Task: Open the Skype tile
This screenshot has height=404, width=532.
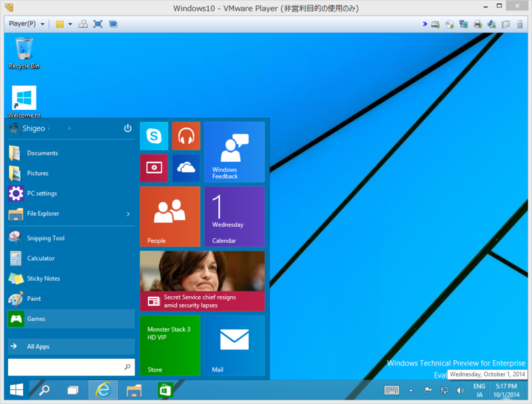Action: pos(154,136)
